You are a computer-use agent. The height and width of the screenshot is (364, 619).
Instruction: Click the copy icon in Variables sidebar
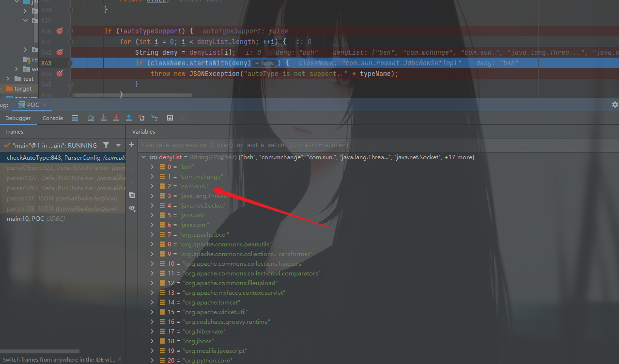click(x=132, y=195)
